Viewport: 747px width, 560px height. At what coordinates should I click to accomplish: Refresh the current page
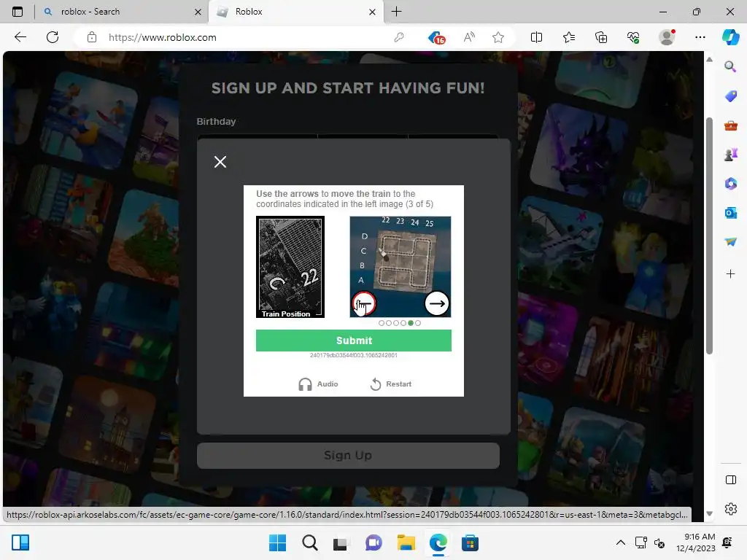coord(53,37)
